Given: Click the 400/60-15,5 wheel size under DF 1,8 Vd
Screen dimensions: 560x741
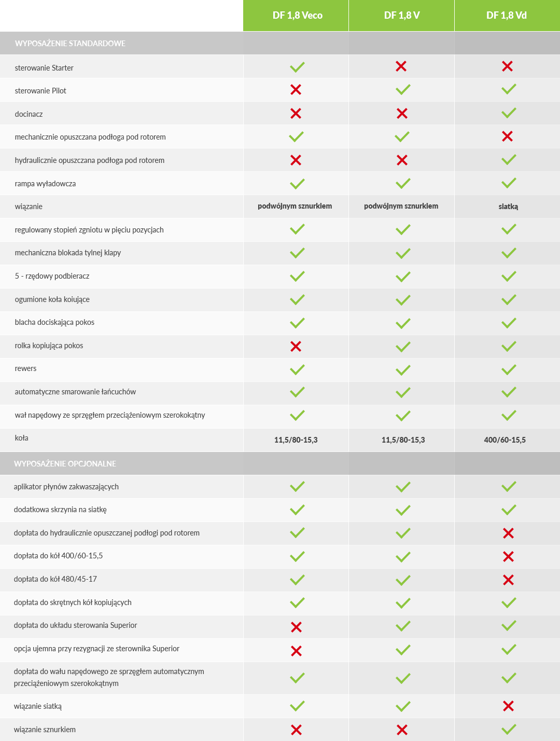Looking at the screenshot, I should pyautogui.click(x=505, y=440).
